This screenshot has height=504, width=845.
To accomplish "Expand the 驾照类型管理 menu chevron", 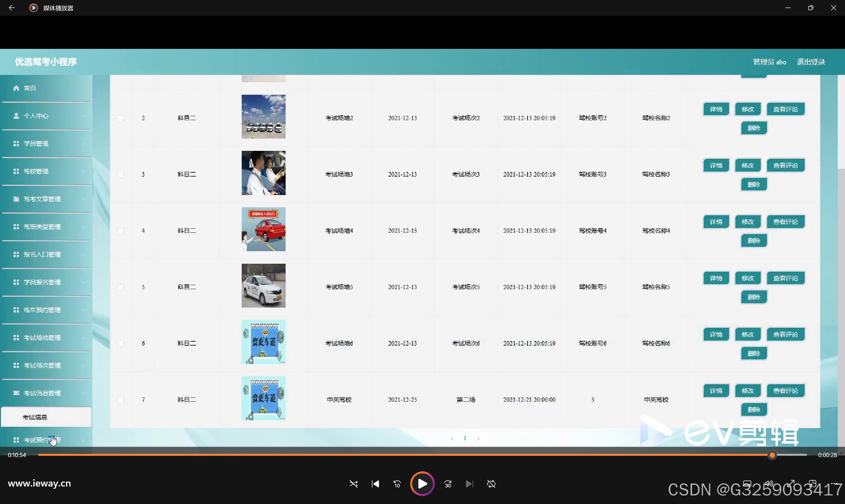I will [x=83, y=226].
